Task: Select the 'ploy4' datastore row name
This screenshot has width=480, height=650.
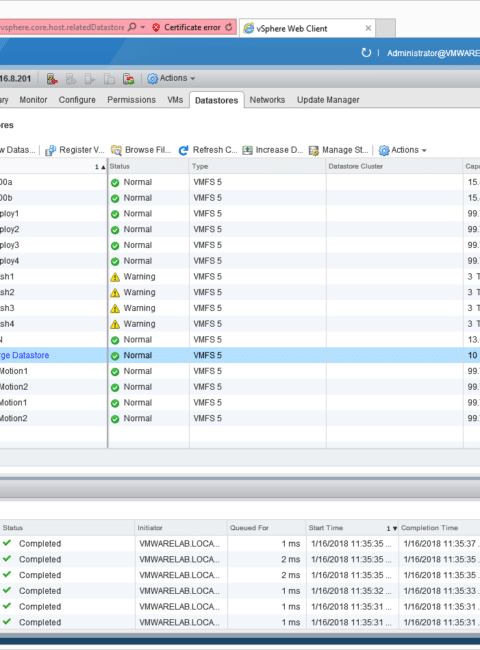Action: (10, 261)
